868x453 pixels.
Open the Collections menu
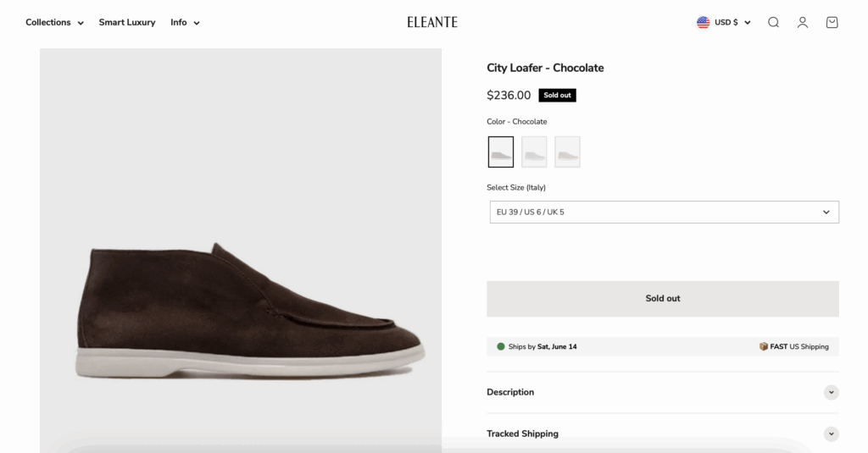tap(54, 23)
